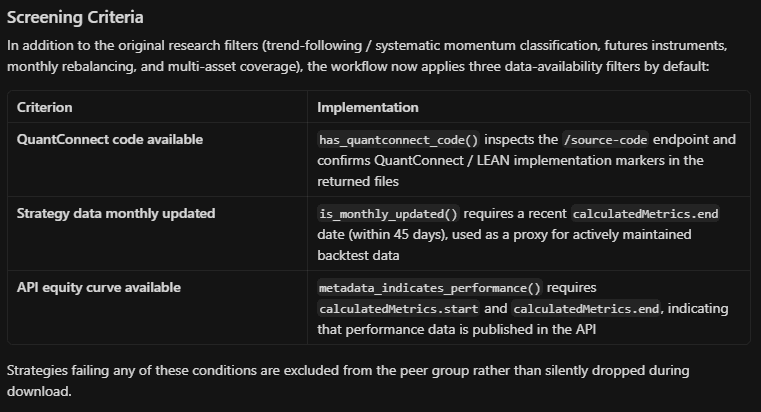The image size is (761, 412).
Task: Click the /source-code inline code
Action: (605, 140)
